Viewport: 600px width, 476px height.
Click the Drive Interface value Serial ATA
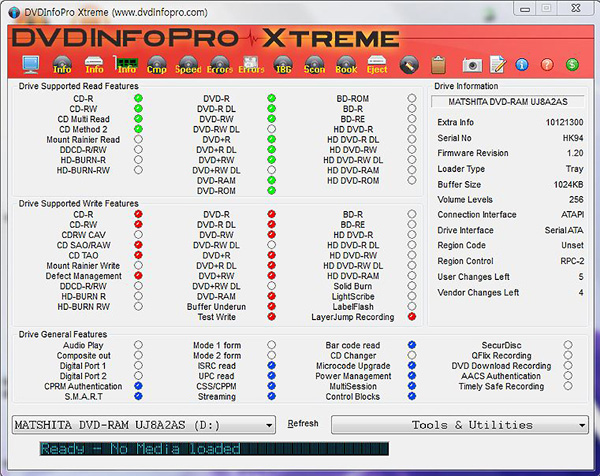click(x=564, y=230)
